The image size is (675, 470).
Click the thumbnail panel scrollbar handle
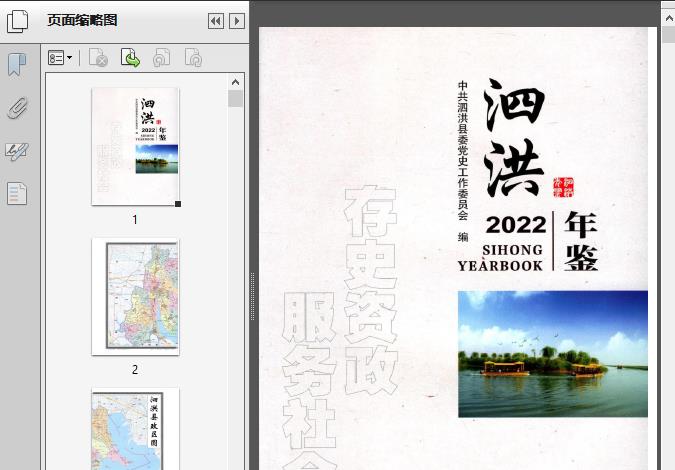click(x=235, y=99)
